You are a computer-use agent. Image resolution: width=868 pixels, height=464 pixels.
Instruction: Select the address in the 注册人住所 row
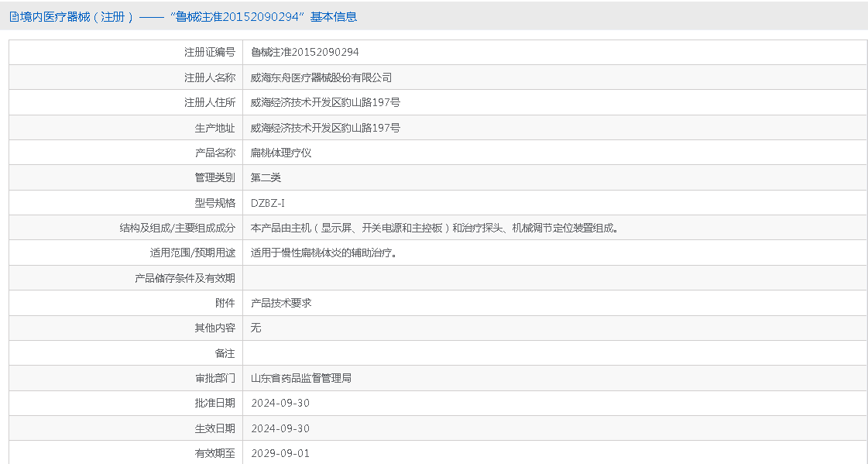click(x=325, y=102)
